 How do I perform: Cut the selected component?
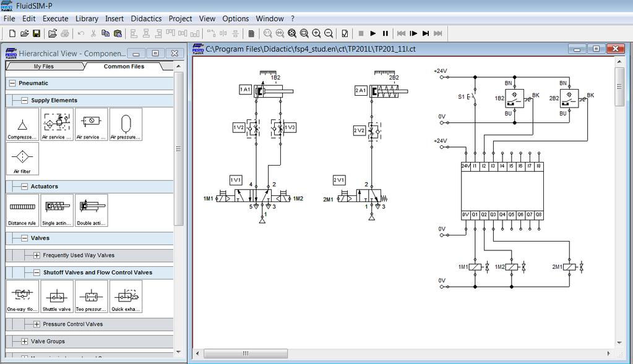(x=93, y=33)
